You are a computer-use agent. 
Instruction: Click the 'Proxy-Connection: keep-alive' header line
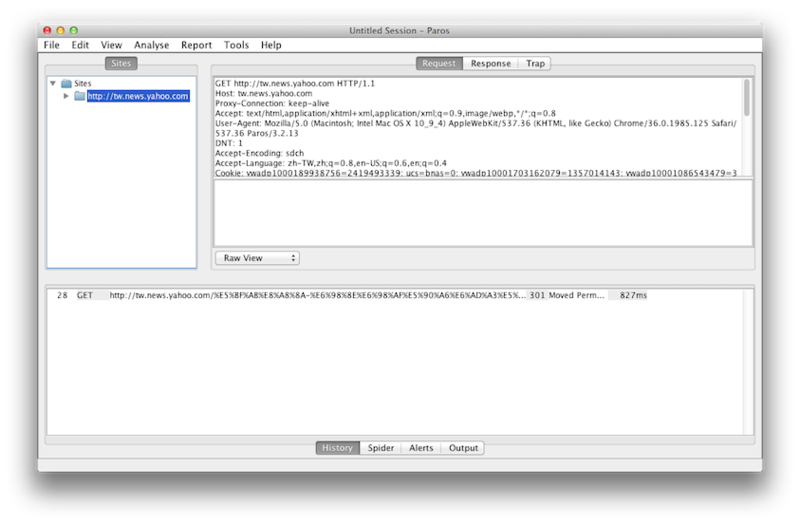272,103
